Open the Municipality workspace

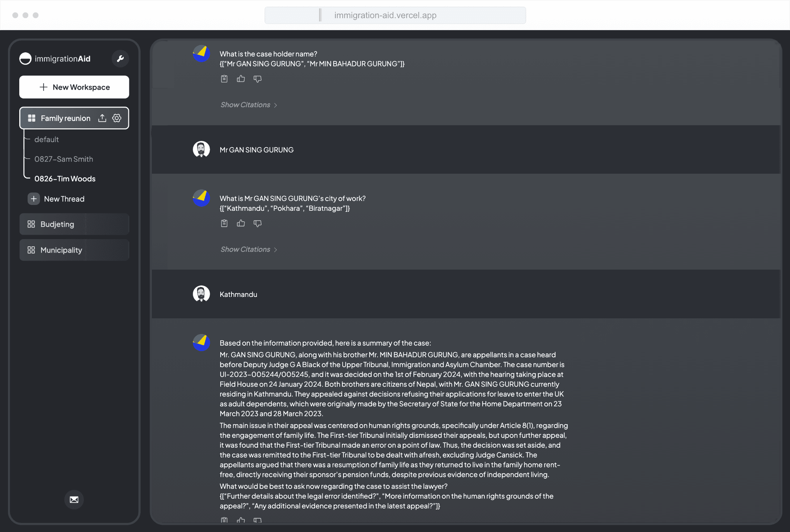[74, 250]
